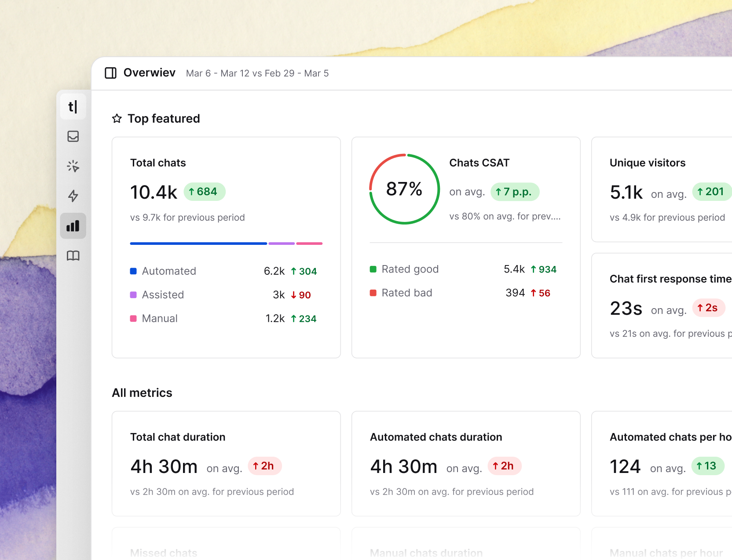The height and width of the screenshot is (560, 732).
Task: Select the bar-chart Reports icon
Action: (73, 225)
